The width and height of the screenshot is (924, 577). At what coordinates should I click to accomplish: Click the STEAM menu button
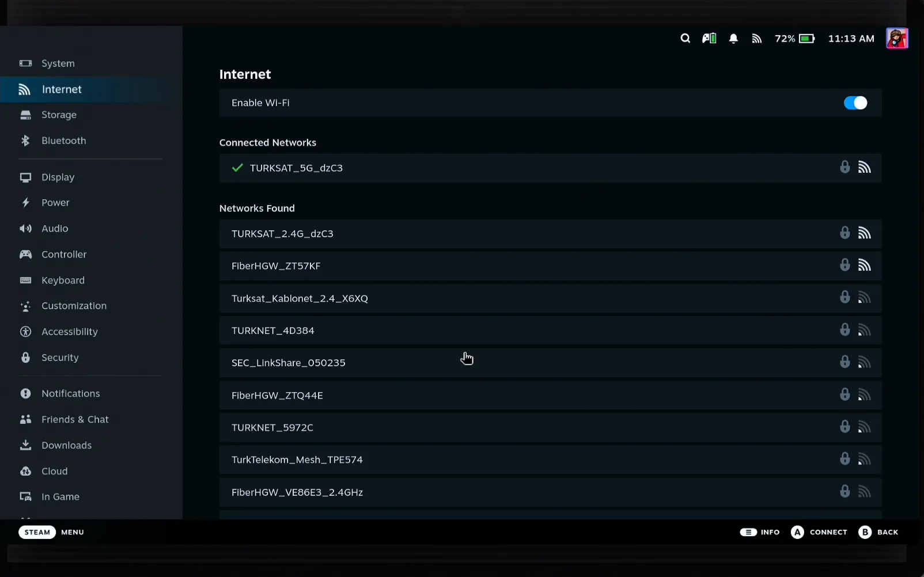37,532
